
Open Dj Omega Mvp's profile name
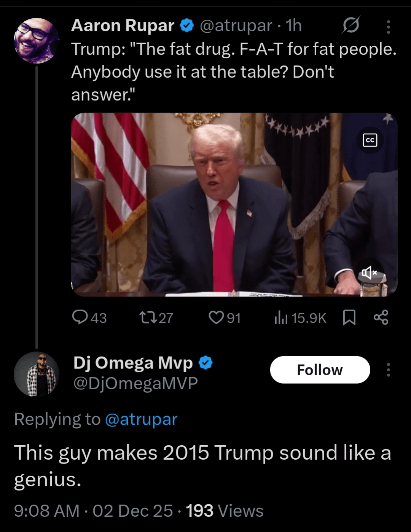tap(133, 363)
